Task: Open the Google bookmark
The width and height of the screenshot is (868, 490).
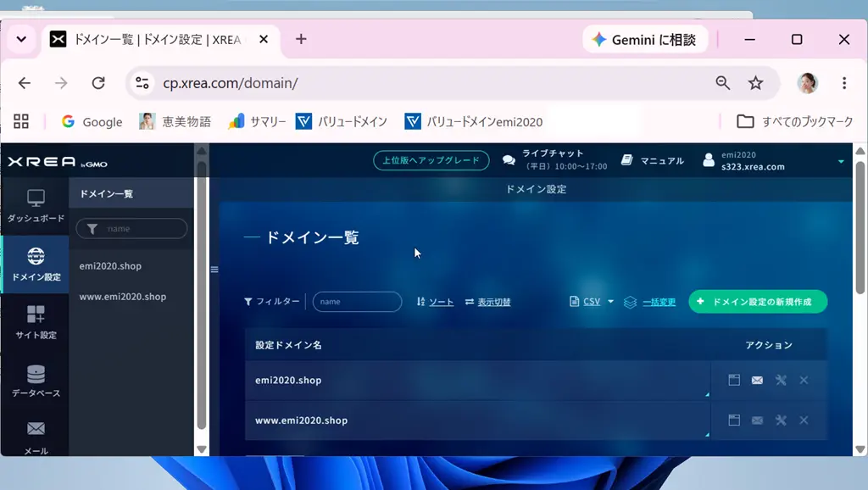Action: (92, 122)
